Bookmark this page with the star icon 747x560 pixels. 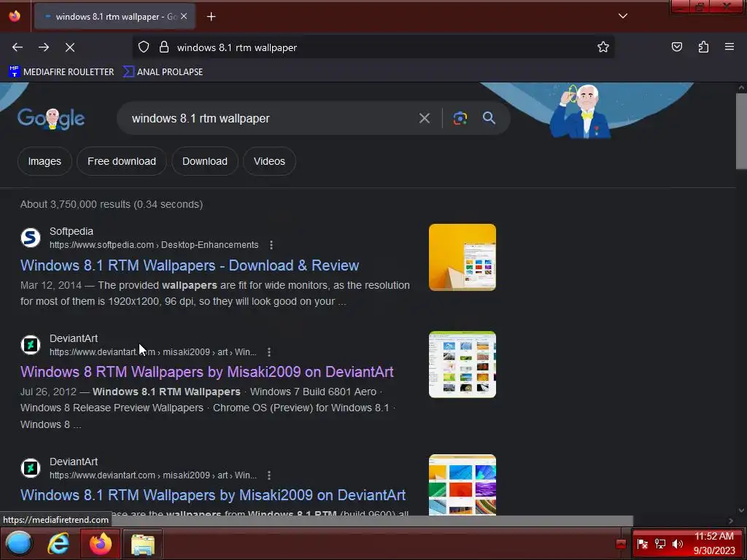603,47
